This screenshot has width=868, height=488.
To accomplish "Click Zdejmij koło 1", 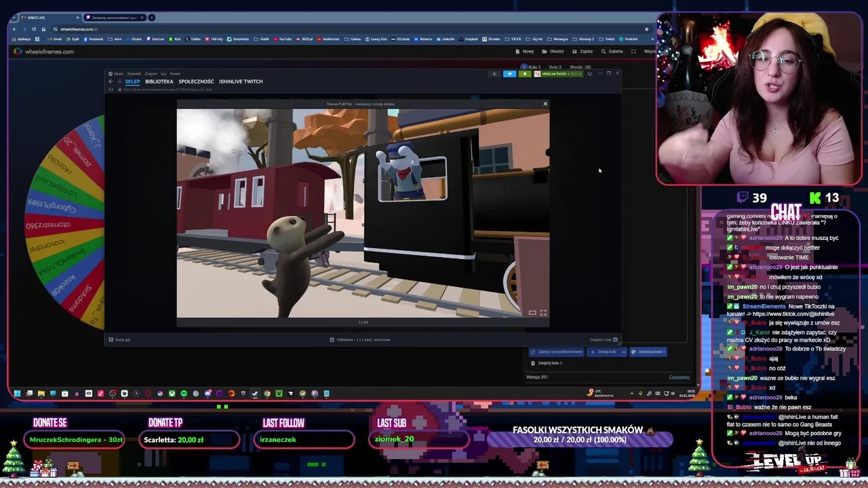I will tap(546, 363).
